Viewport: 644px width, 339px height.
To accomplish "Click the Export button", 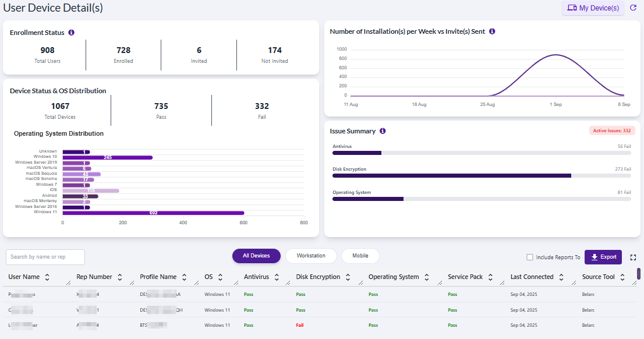I will [603, 256].
